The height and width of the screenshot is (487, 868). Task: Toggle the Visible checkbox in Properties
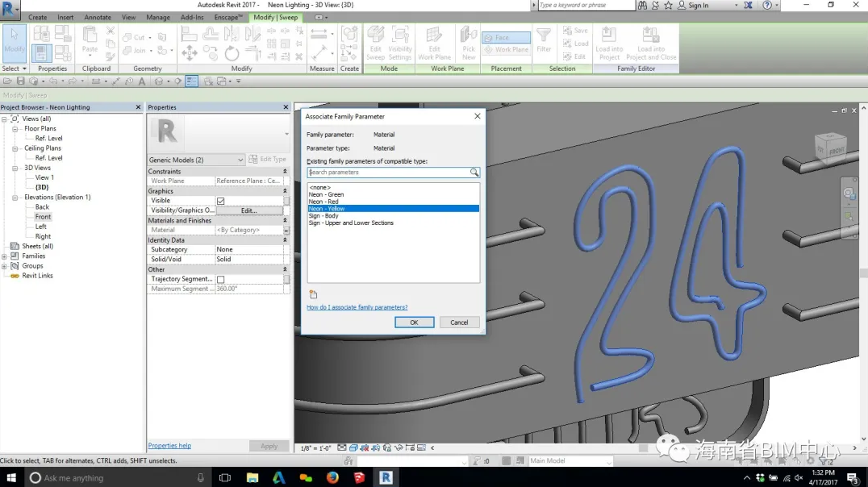tap(220, 201)
